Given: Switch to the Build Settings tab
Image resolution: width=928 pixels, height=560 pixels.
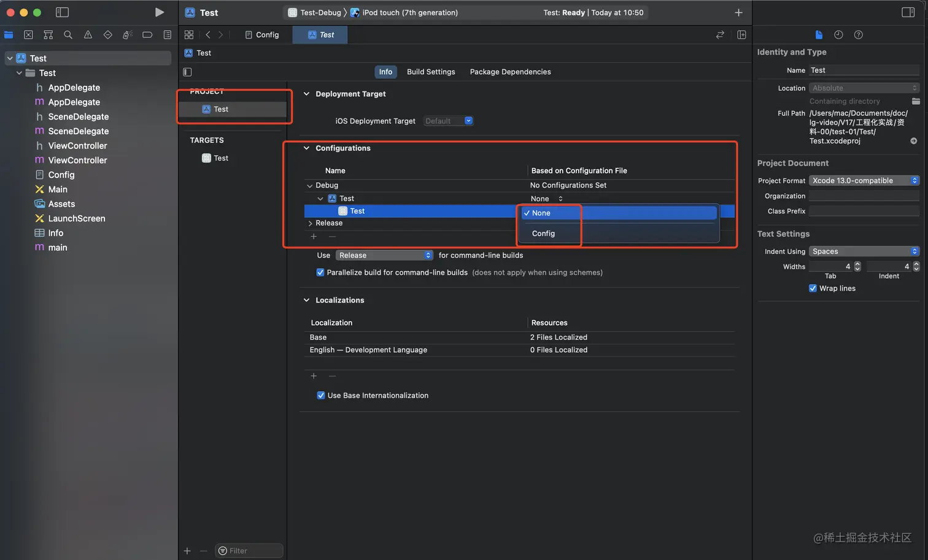Looking at the screenshot, I should (431, 72).
